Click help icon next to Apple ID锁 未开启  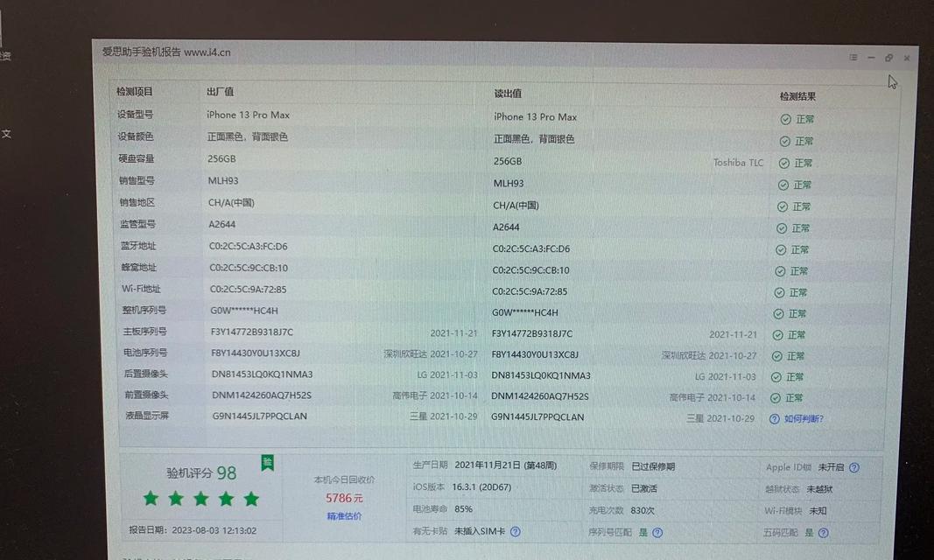(x=854, y=468)
